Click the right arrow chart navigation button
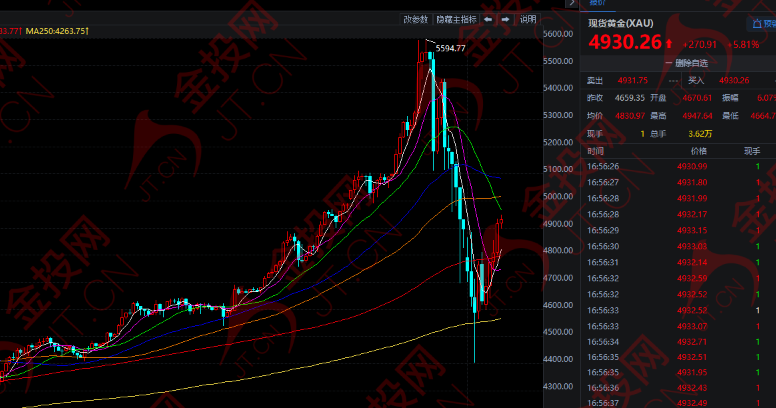This screenshot has width=776, height=408. point(506,19)
